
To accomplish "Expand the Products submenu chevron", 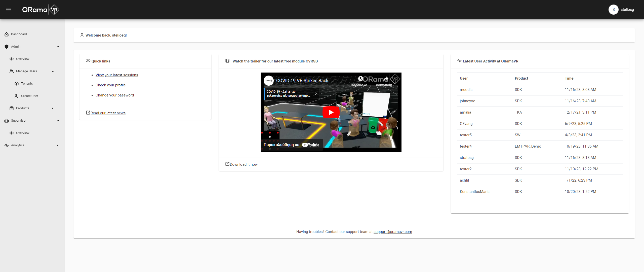I will (x=53, y=108).
